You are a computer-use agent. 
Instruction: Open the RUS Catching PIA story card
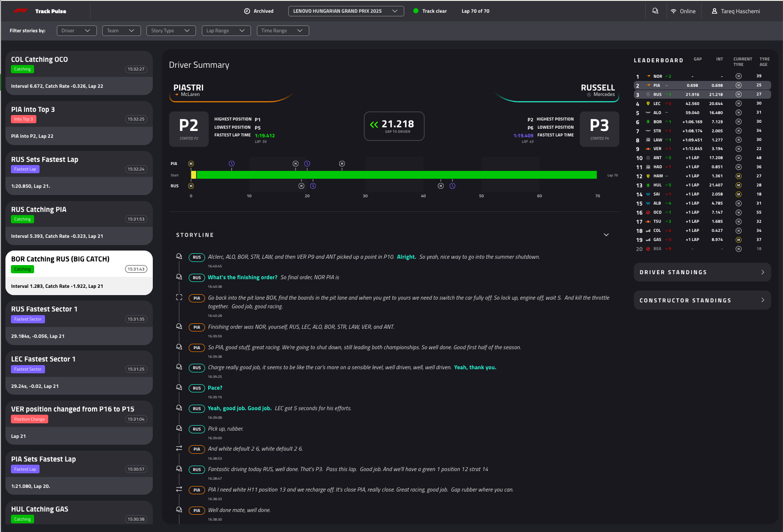coord(79,223)
